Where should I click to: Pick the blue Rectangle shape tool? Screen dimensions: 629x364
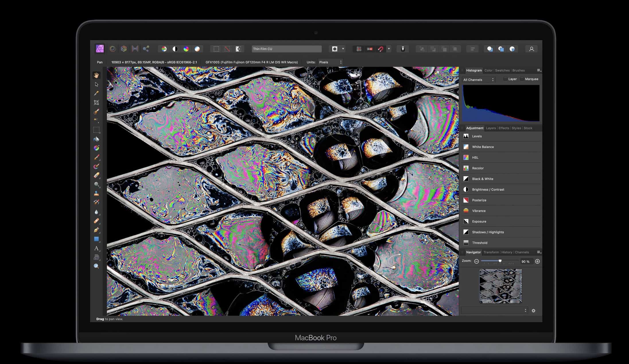coord(96,239)
